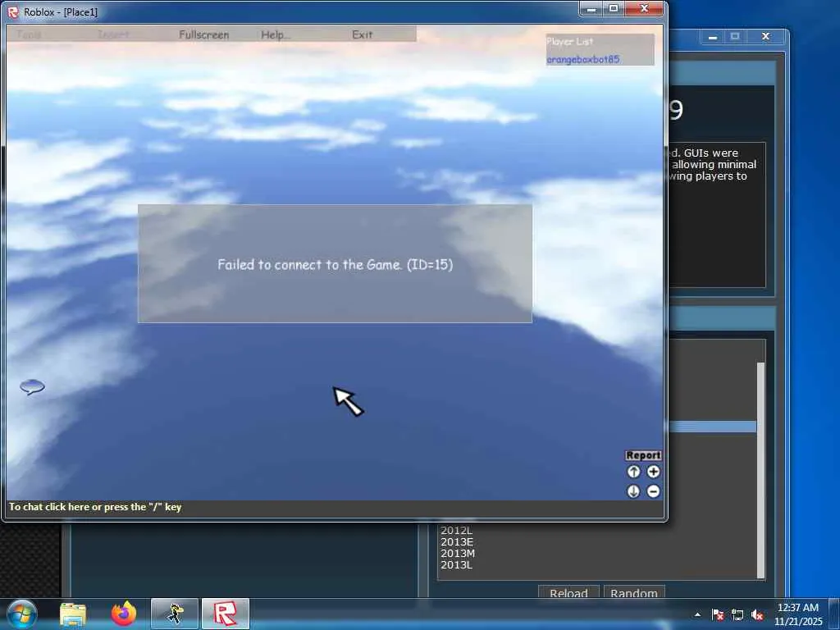Viewport: 840px width, 630px height.
Task: Switch to the launcher app on taskbar
Action: (175, 614)
